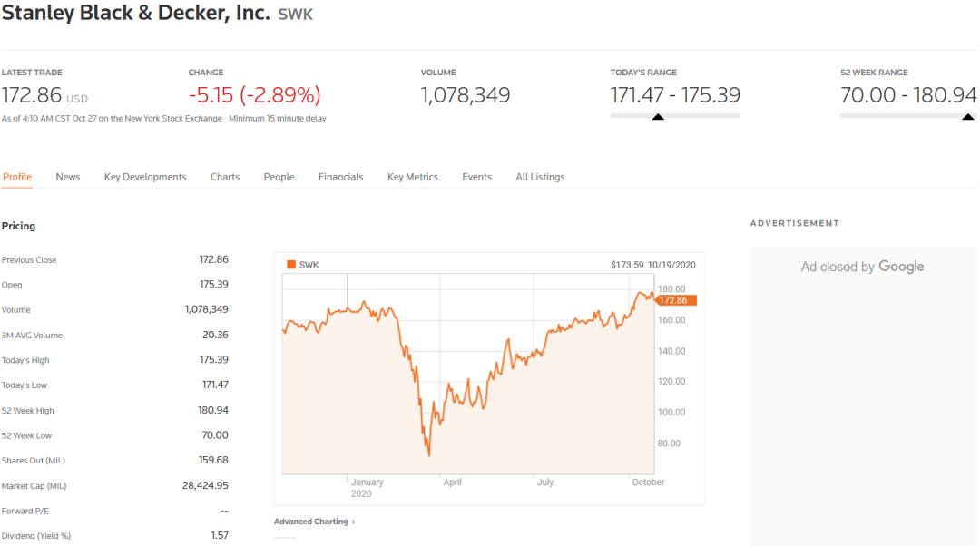View the Key Metrics tab

413,177
